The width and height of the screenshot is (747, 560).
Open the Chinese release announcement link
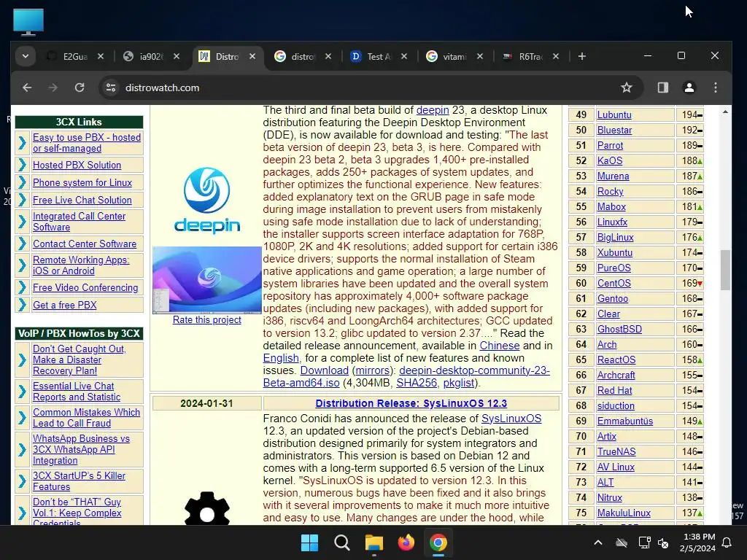[499, 346]
